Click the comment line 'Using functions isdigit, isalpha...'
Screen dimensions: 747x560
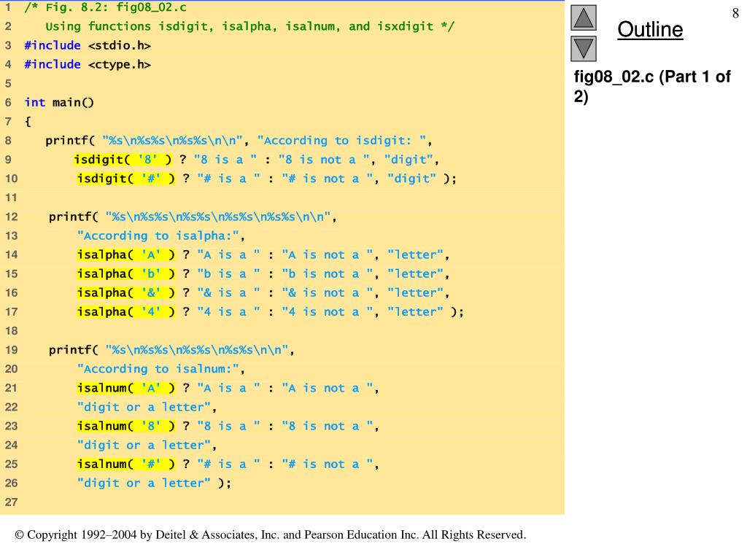pos(249,26)
